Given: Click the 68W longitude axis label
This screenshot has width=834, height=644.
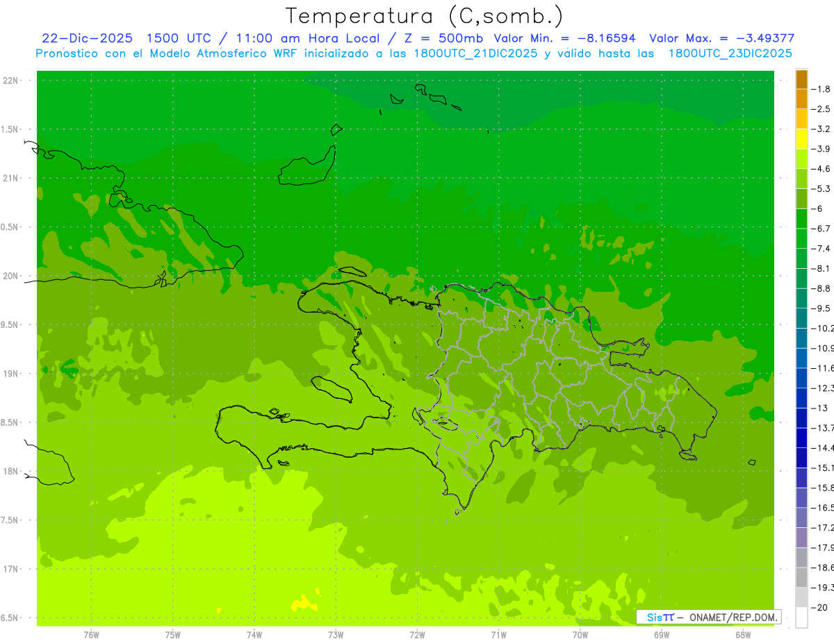Looking at the screenshot, I should pos(742,635).
